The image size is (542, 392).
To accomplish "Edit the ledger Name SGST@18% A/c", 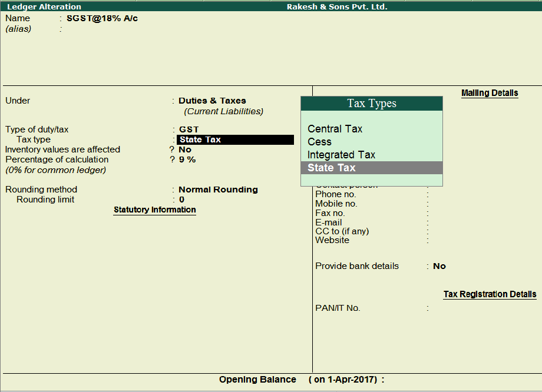I will pos(105,18).
